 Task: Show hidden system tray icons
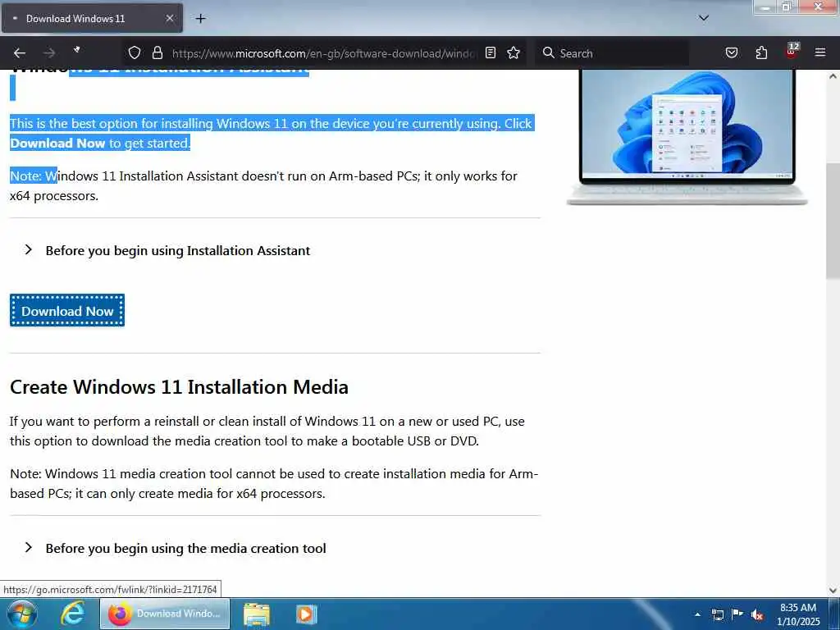click(697, 614)
